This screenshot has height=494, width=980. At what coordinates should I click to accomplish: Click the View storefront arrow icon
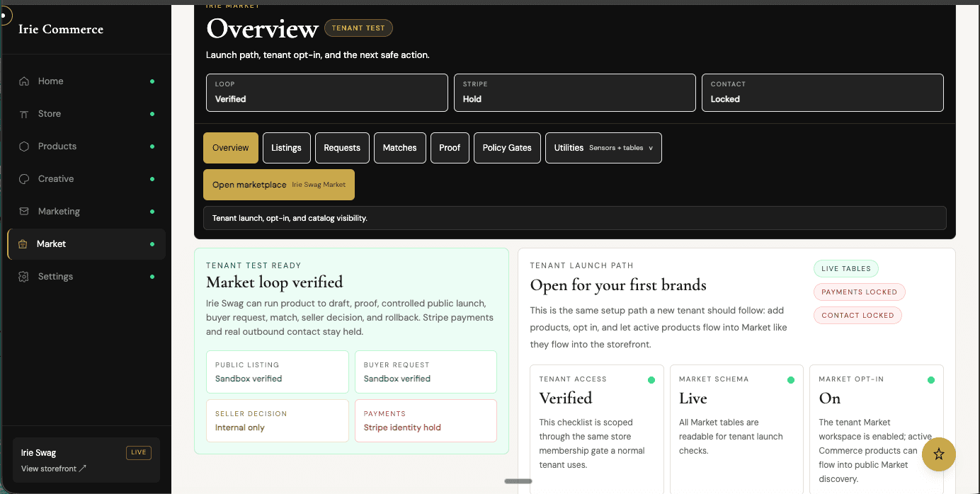(83, 469)
